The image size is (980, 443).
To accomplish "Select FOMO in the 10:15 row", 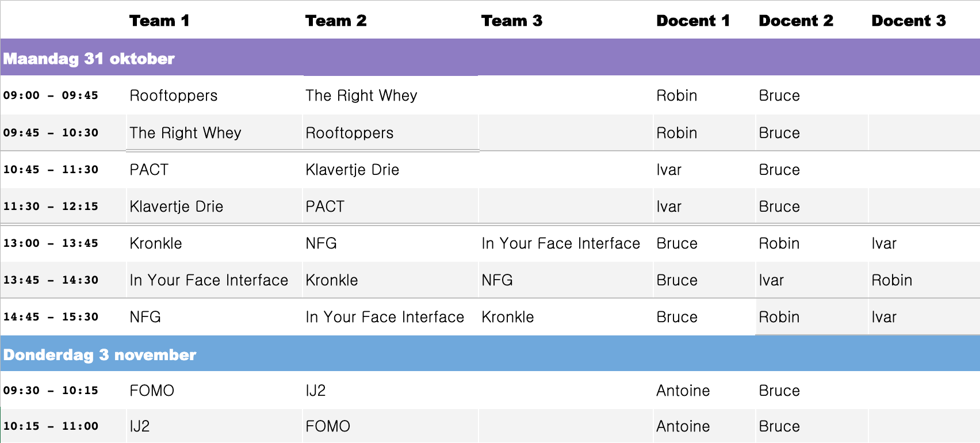I will click(328, 426).
